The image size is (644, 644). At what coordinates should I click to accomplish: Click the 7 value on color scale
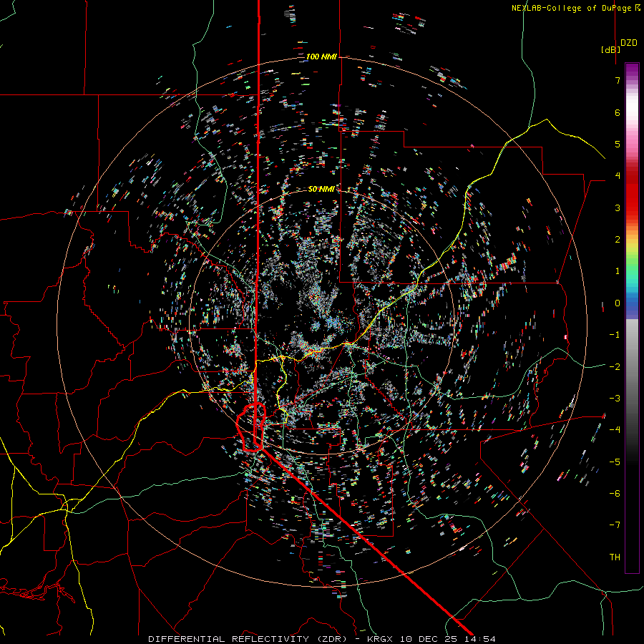click(x=618, y=80)
